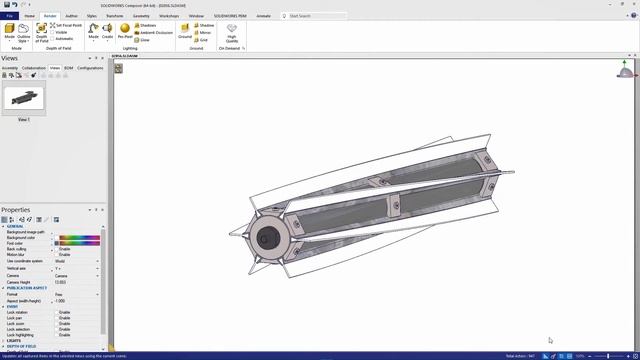640x360 pixels.
Task: Switch to the Transform ribbon tab
Action: coord(115,16)
